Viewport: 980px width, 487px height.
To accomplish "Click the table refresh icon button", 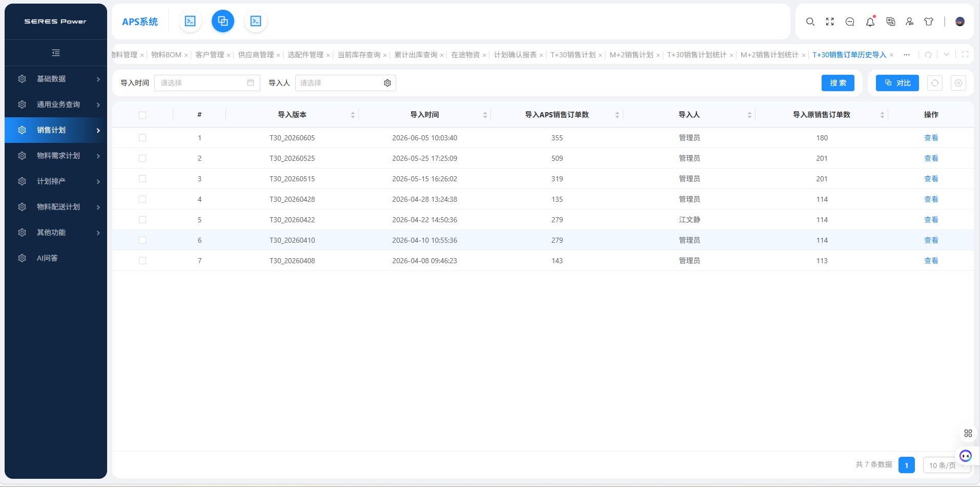I will pos(935,83).
